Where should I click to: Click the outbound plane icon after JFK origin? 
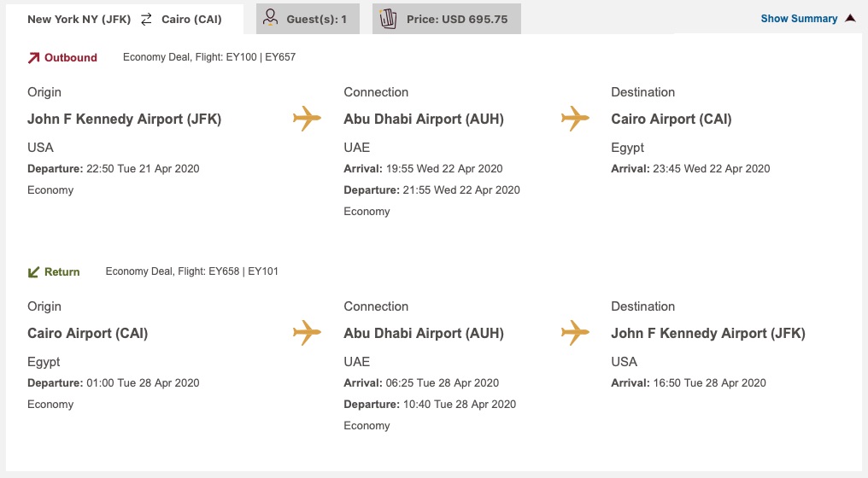[x=307, y=119]
